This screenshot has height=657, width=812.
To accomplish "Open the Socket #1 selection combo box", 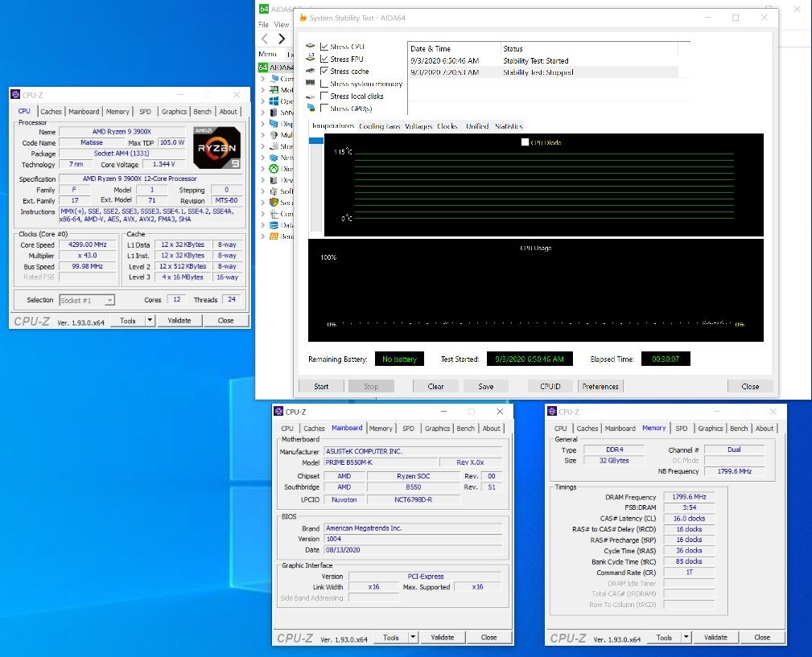I will coord(87,300).
